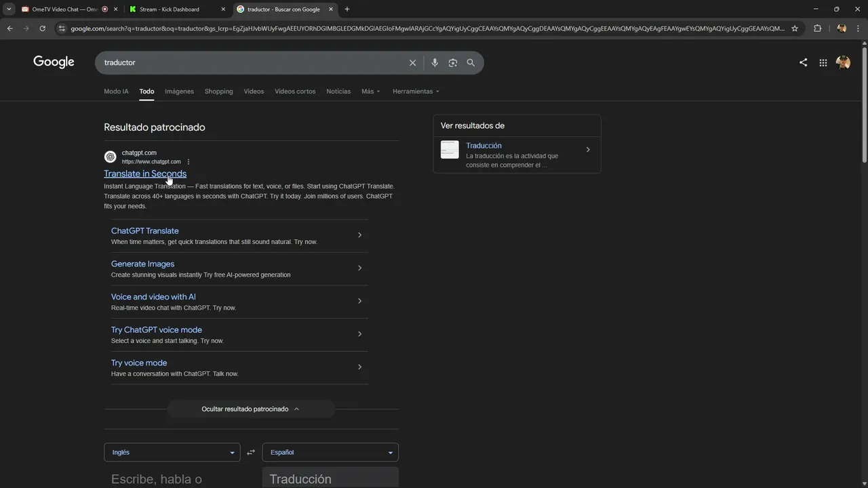Open the Más dropdown

click(x=371, y=91)
